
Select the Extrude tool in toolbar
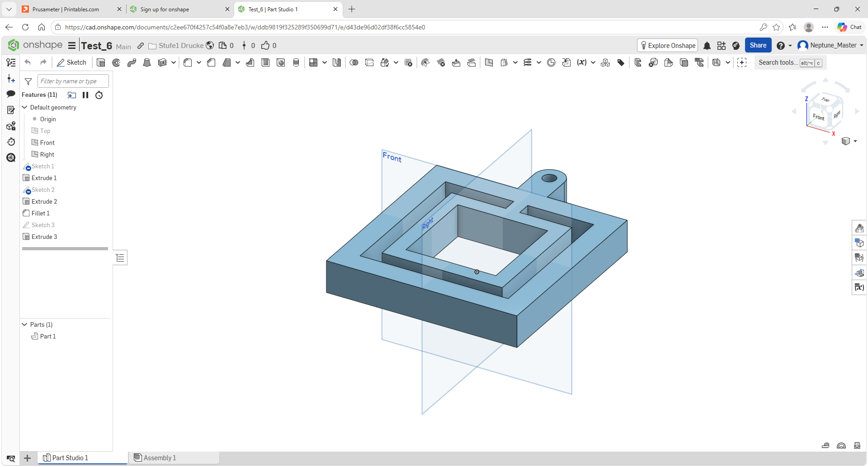pos(101,62)
